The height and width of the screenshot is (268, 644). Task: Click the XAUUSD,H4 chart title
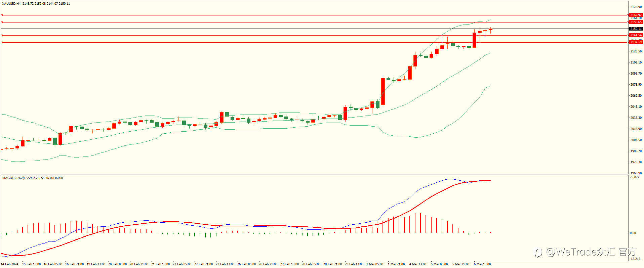[11, 4]
